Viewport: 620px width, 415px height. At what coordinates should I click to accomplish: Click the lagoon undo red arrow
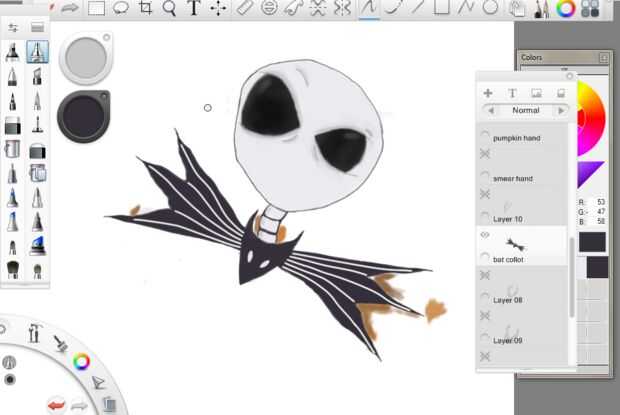pos(56,406)
